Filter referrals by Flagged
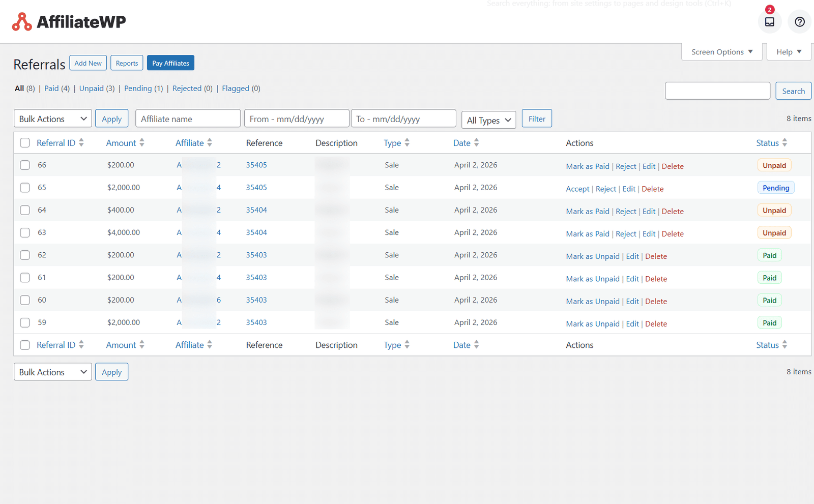This screenshot has width=814, height=504. (x=236, y=88)
